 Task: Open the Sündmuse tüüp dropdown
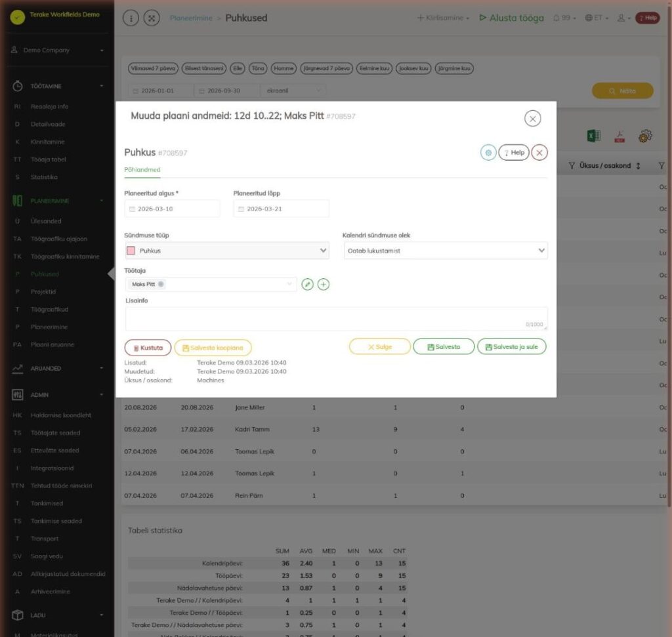[227, 251]
